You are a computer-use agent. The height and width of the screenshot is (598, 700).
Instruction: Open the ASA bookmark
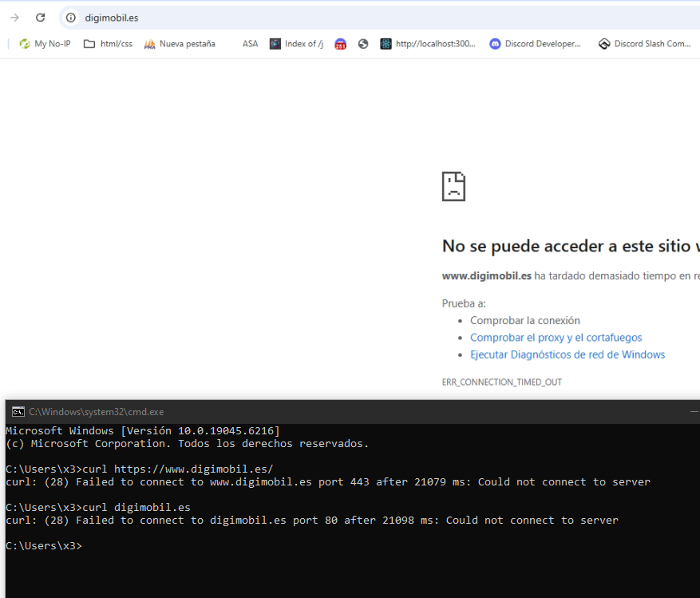pos(250,44)
